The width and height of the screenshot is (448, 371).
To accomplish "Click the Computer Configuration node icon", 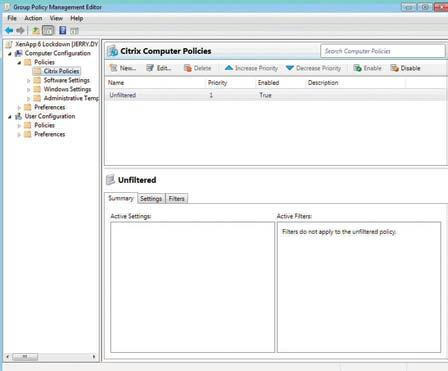I will coord(19,53).
